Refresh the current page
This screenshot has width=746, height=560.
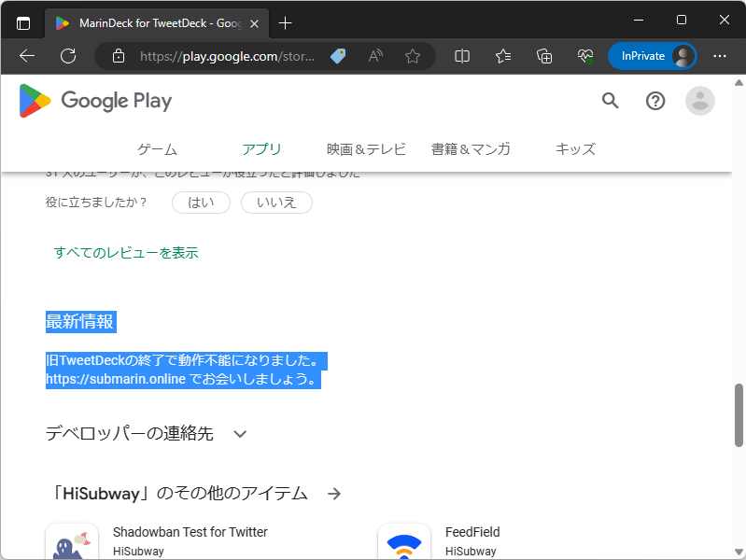(68, 56)
